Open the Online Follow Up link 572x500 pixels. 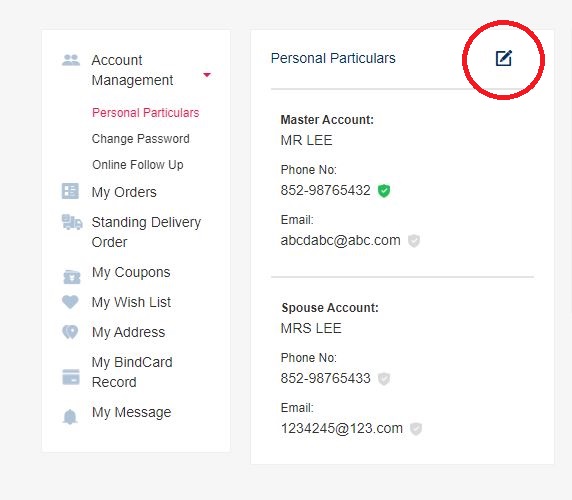138,165
